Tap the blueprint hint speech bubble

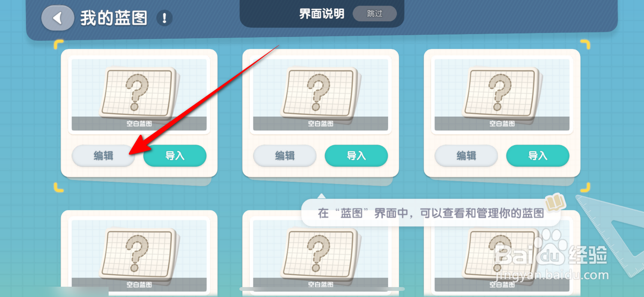click(x=431, y=213)
